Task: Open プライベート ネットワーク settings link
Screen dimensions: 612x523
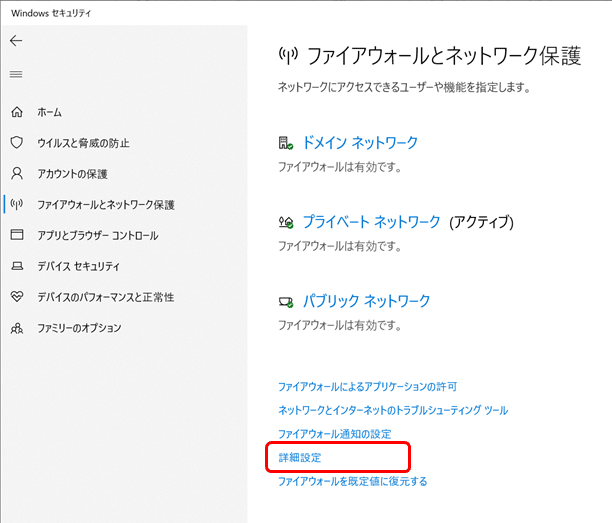Action: [372, 222]
